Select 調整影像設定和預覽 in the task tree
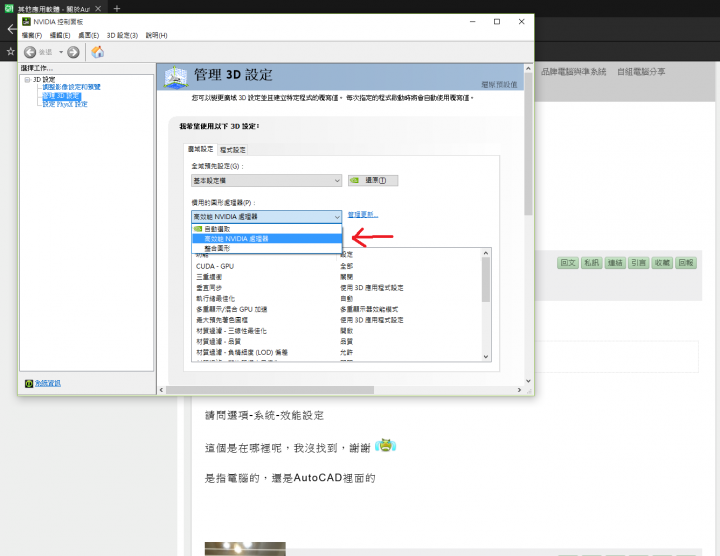 [71, 87]
